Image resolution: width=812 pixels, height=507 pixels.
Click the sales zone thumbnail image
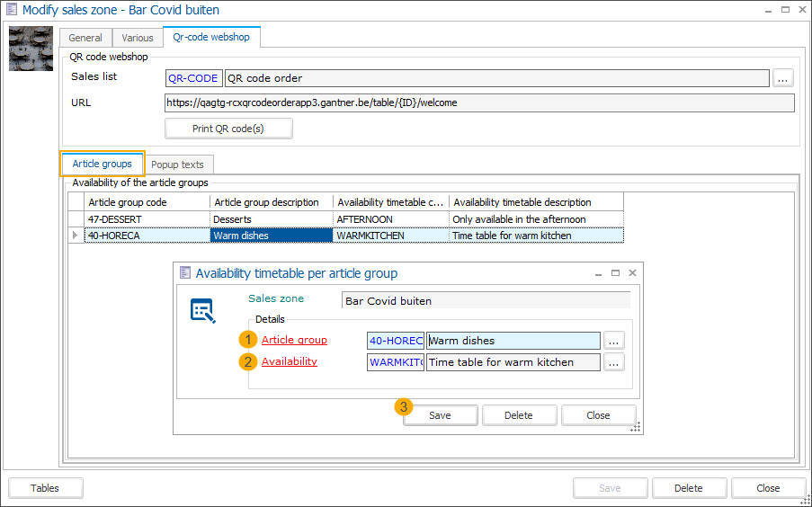click(31, 49)
